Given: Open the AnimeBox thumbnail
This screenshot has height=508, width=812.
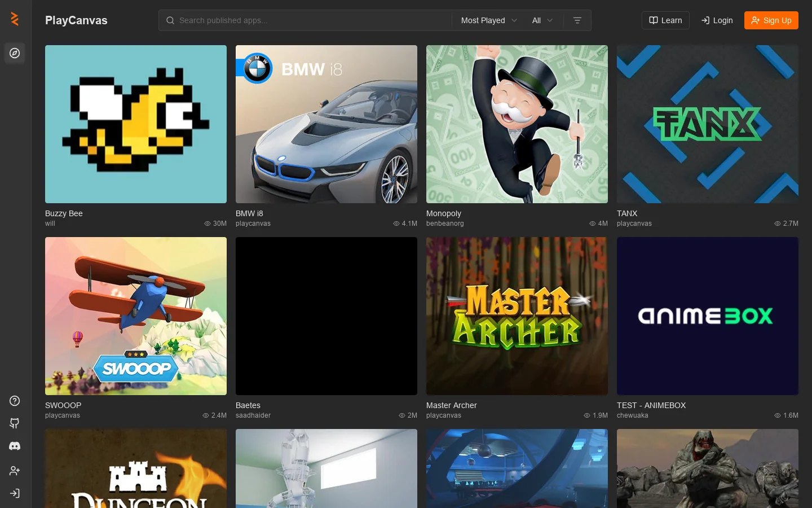Looking at the screenshot, I should pos(708,316).
